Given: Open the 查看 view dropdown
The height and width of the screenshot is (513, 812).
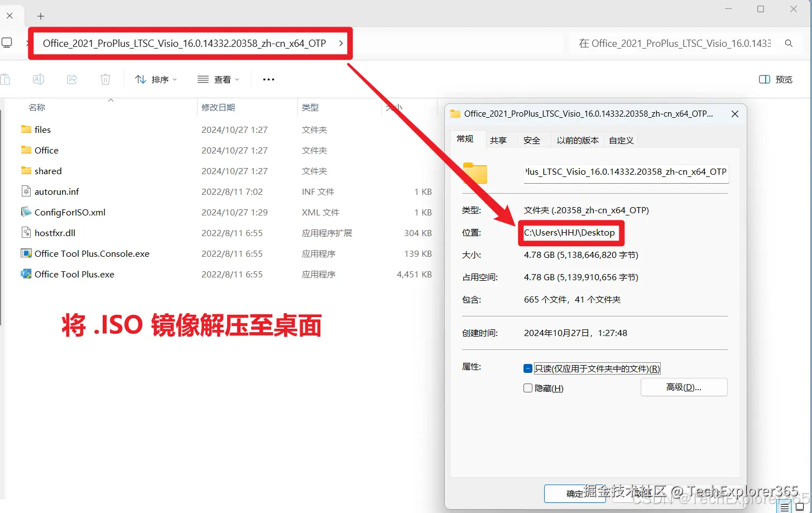Looking at the screenshot, I should pos(219,79).
